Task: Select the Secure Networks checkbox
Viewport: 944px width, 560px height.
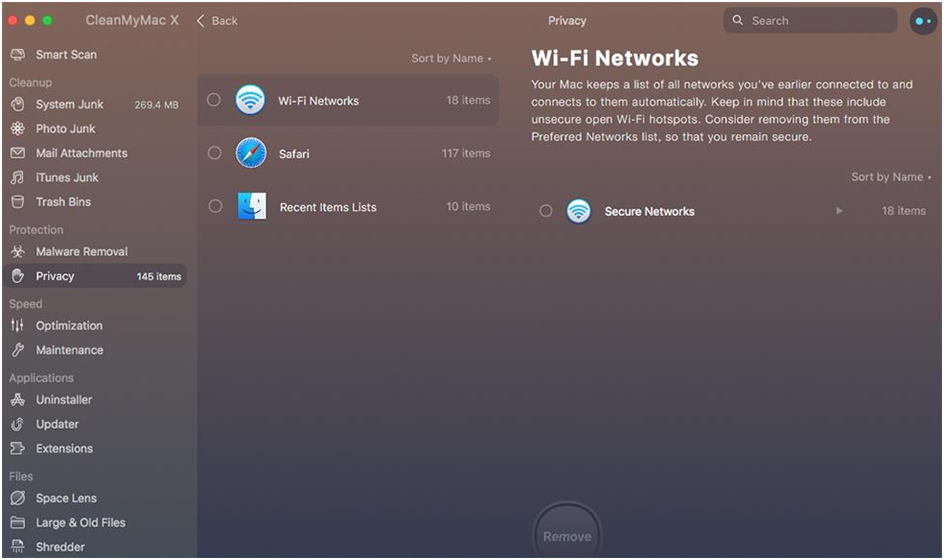Action: 545,211
